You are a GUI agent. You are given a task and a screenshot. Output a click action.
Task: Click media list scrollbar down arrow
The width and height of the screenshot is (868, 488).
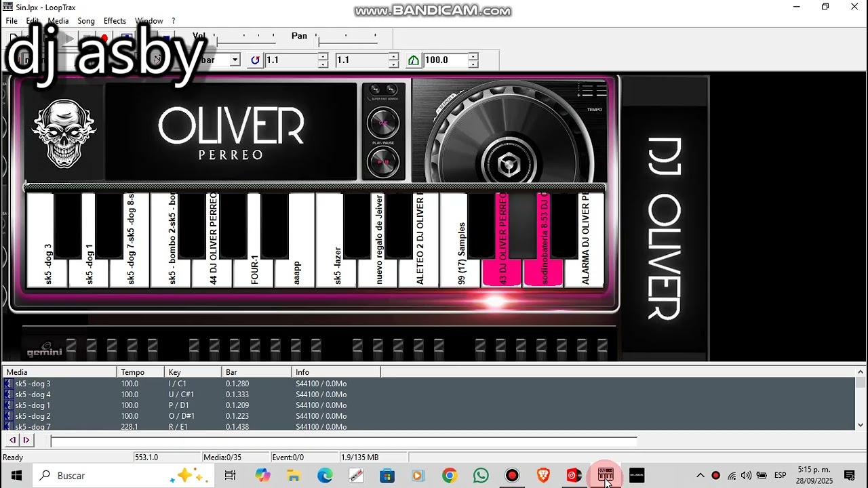tap(861, 425)
